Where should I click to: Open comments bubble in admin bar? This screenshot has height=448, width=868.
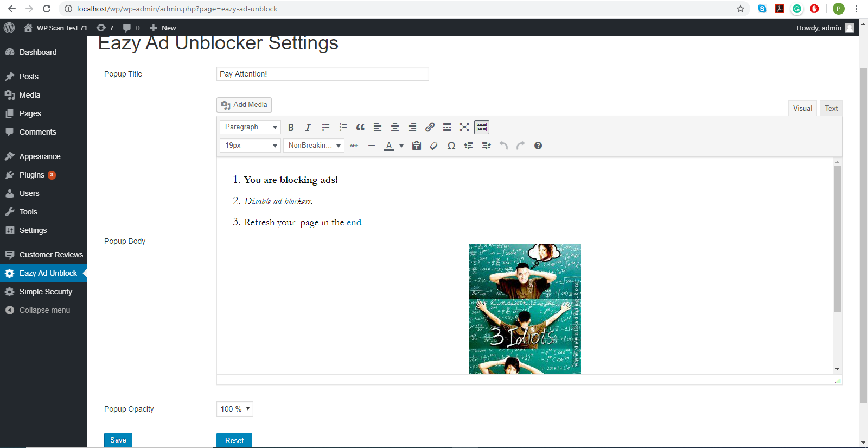pos(131,28)
